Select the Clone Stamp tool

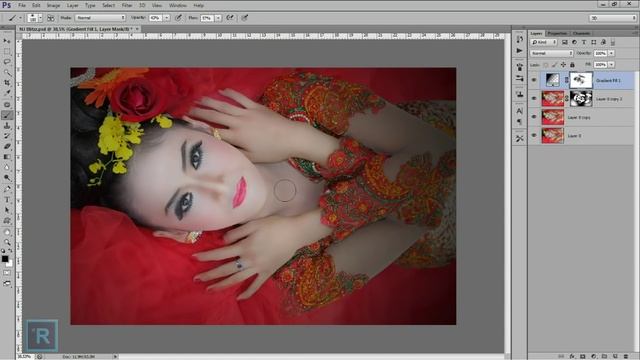pos(7,126)
